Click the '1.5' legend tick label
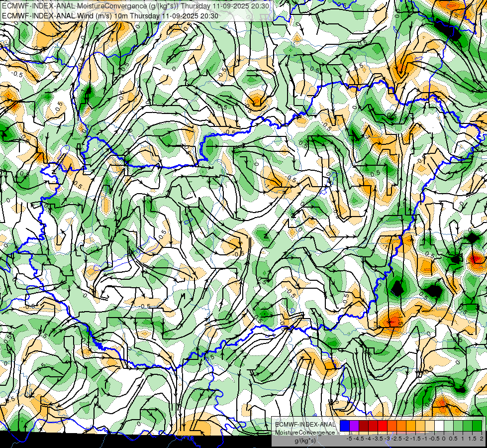Viewport: 487px width, 448px height. point(473,439)
